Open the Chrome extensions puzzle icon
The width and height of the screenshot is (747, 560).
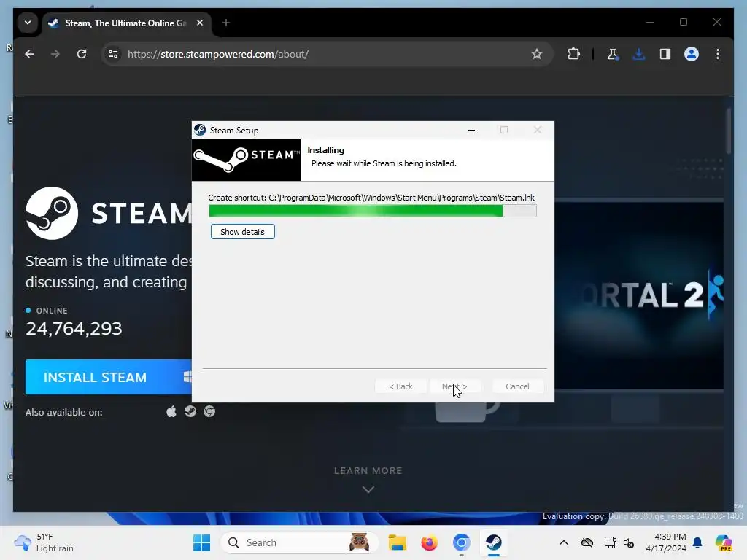click(x=573, y=54)
